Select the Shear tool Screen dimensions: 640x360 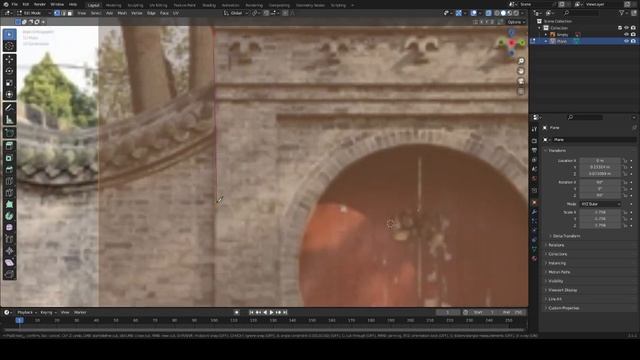pyautogui.click(x=9, y=262)
